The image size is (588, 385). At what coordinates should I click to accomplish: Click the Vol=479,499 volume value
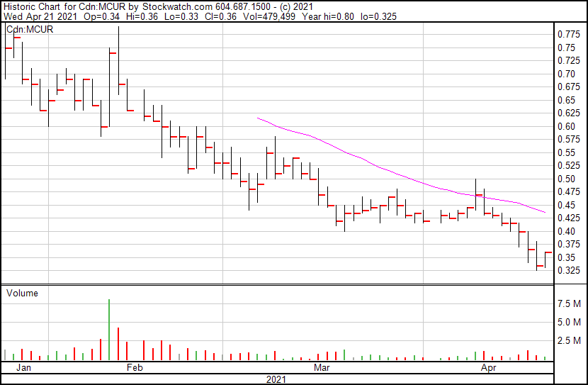click(x=269, y=16)
